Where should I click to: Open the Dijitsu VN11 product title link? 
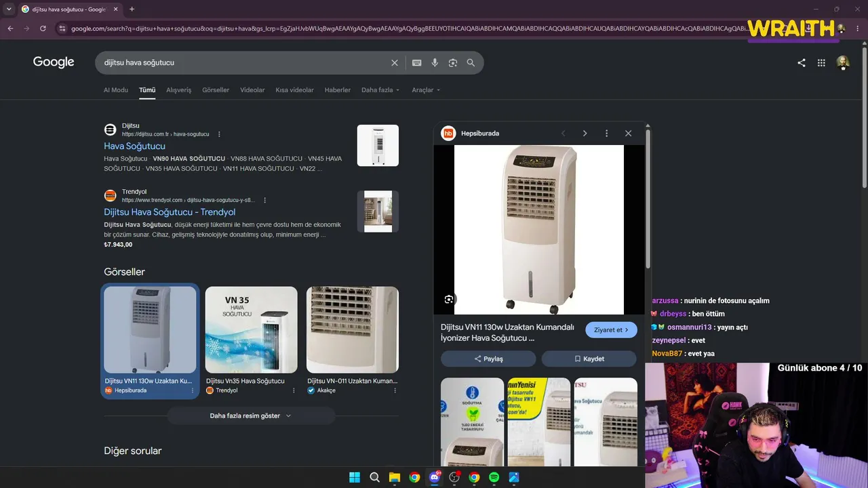[x=507, y=332]
